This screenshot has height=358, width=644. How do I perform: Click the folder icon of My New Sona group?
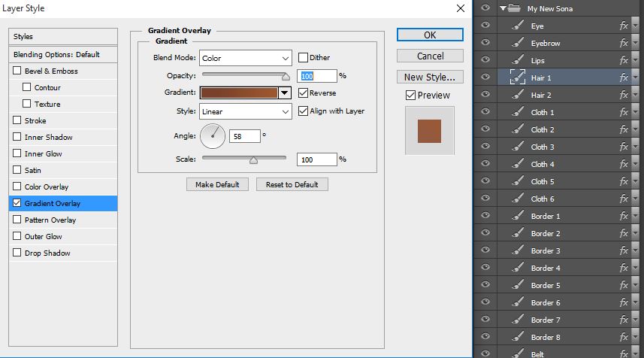(514, 8)
